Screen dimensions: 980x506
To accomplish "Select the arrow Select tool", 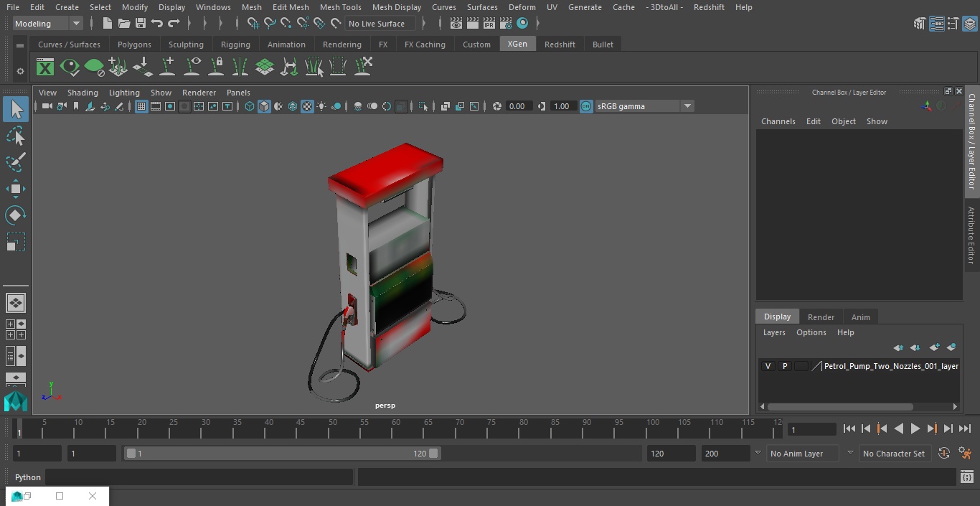I will pos(15,109).
